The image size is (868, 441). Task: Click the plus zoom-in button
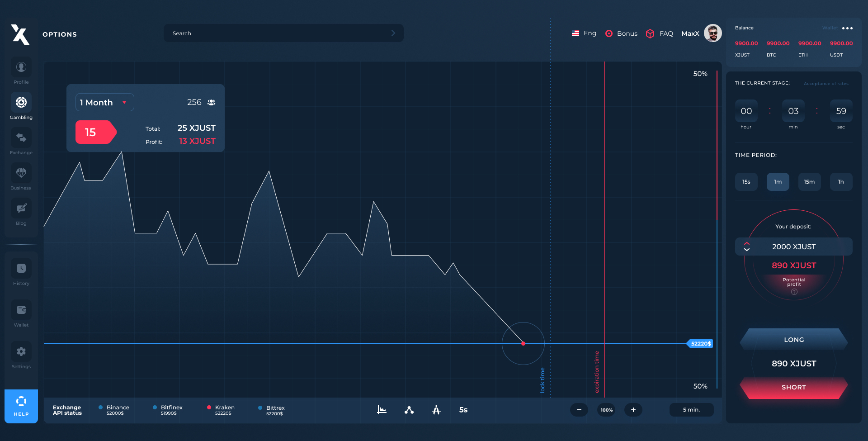coord(633,410)
